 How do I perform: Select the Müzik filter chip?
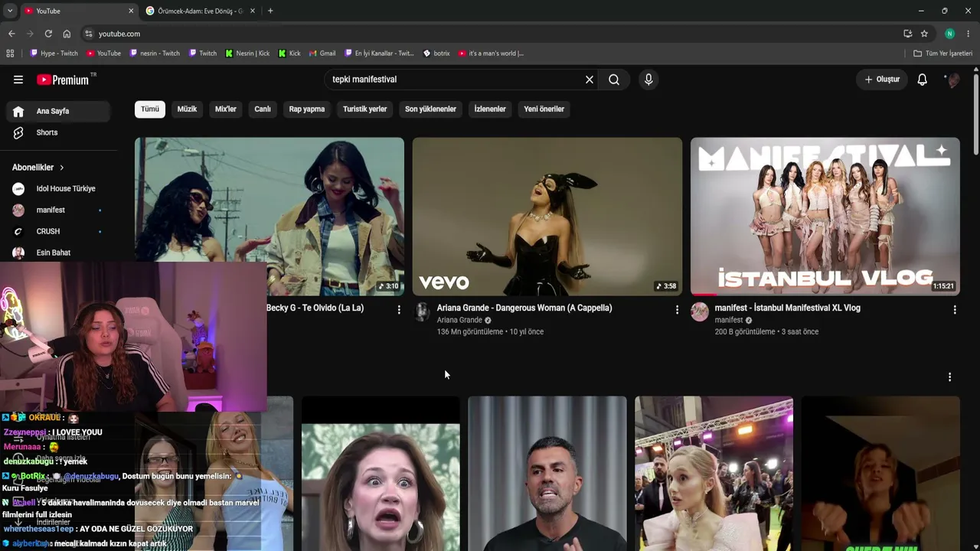188,109
